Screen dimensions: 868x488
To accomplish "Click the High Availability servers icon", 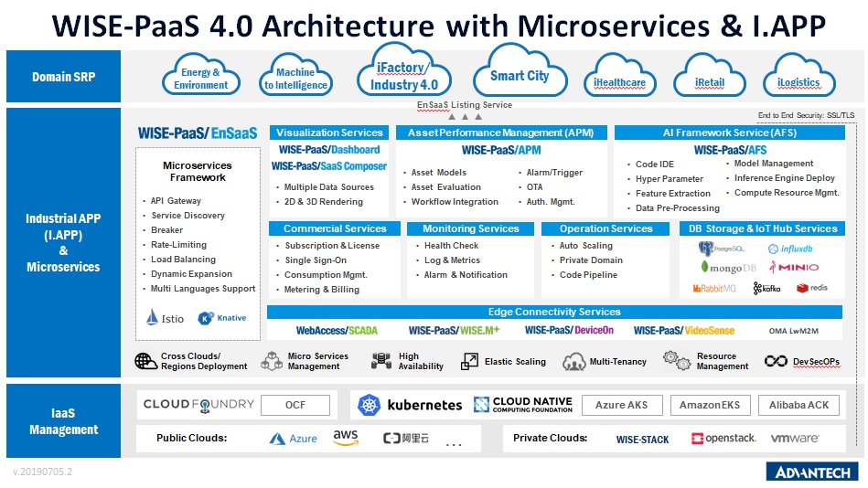I will 381,361.
